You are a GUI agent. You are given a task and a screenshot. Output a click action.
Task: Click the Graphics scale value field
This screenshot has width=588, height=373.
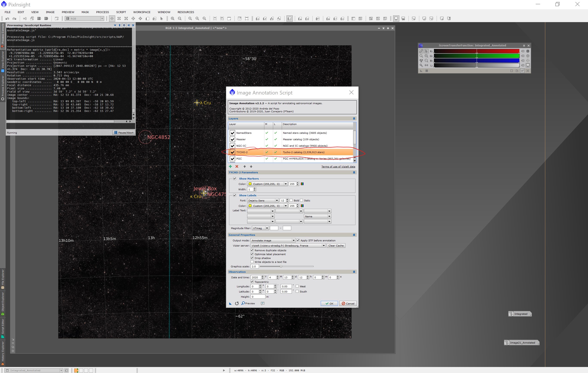coord(254,266)
